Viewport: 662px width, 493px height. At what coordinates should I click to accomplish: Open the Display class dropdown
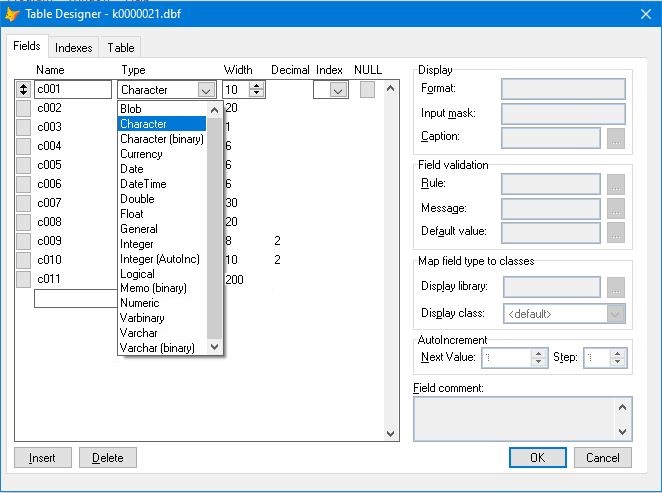click(x=617, y=313)
